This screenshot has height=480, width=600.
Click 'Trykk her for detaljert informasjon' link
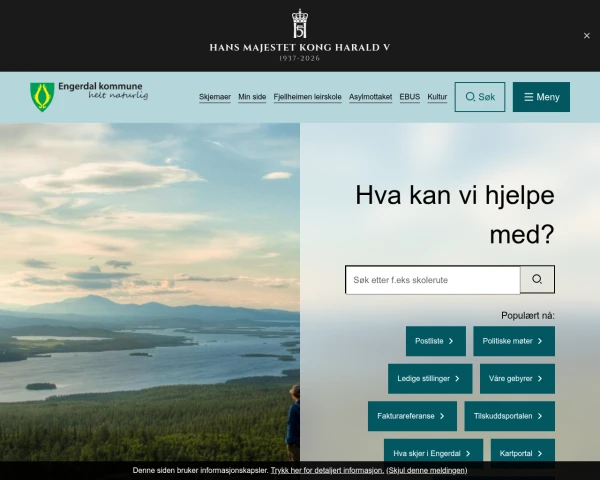(327, 470)
